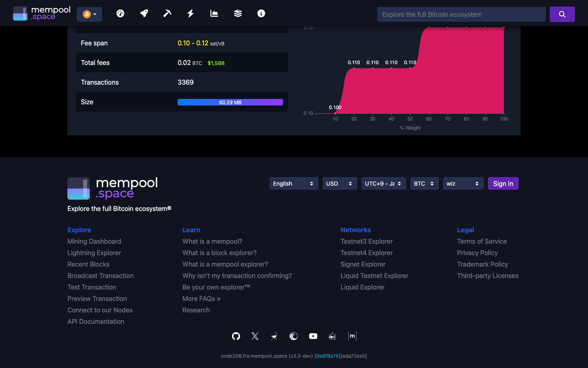This screenshot has width=588, height=368.
Task: Open the Bitcoin network selector dropdown
Action: point(89,13)
